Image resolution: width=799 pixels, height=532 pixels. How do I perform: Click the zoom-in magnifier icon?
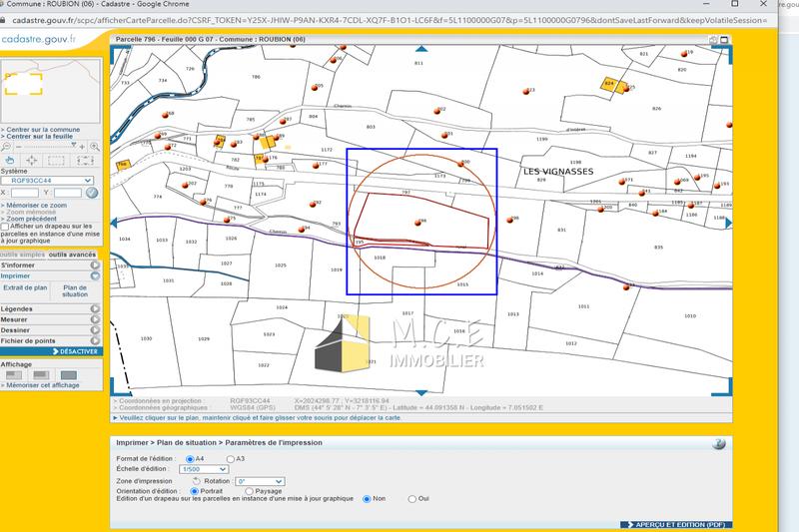click(95, 146)
